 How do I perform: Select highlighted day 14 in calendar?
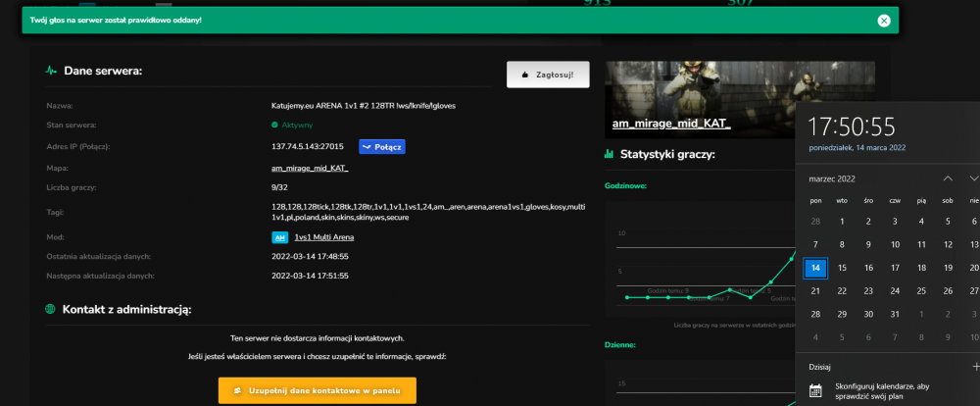pos(815,268)
